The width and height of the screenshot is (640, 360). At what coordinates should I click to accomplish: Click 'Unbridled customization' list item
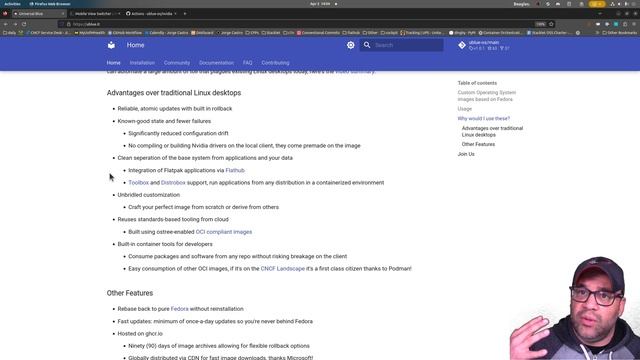149,195
